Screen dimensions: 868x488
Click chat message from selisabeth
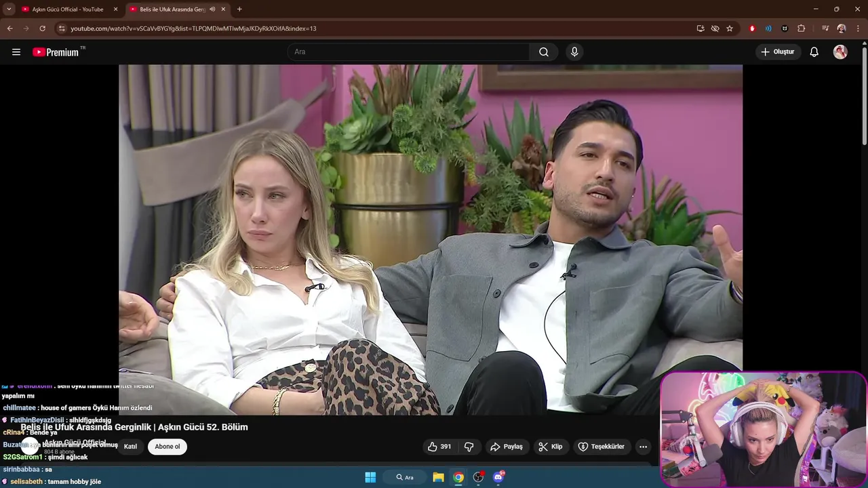[x=52, y=481]
